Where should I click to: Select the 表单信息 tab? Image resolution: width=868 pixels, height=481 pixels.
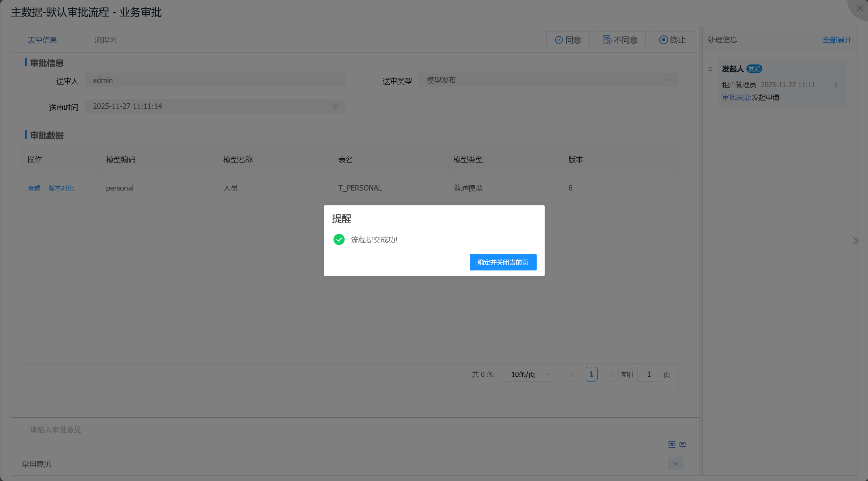pos(42,40)
